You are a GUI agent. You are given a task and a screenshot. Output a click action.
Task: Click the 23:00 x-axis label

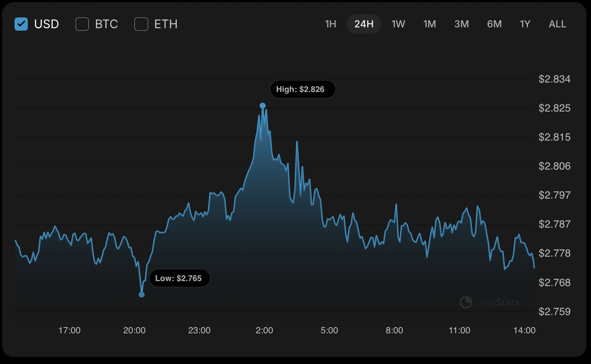tap(199, 330)
